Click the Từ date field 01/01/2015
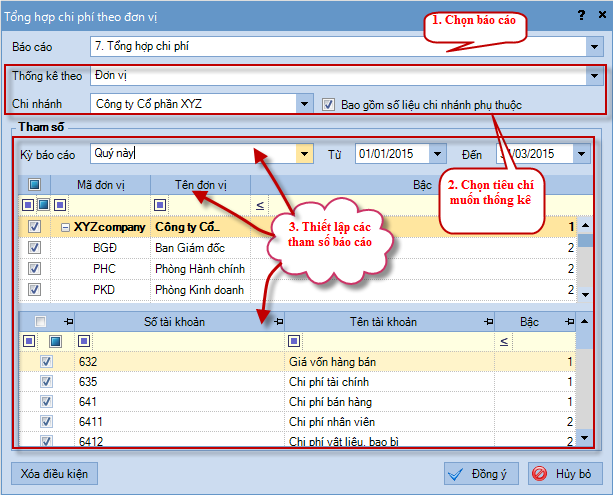Image resolution: width=613 pixels, height=495 pixels. 392,154
